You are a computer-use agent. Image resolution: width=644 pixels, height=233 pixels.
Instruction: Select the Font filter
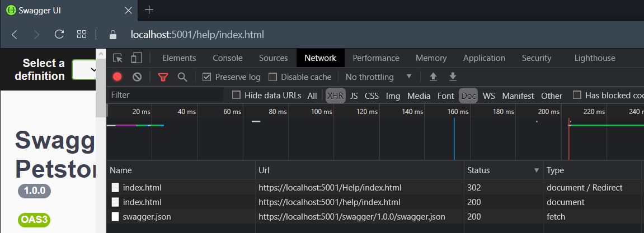(445, 96)
